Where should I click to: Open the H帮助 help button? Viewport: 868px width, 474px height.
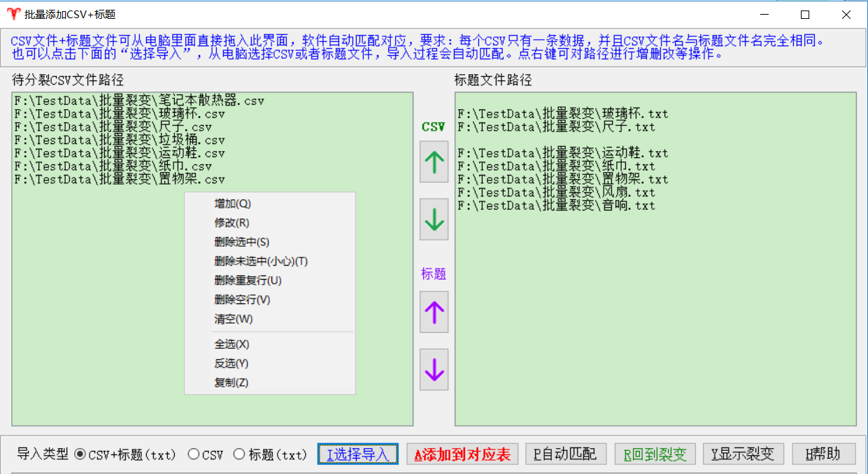[823, 454]
